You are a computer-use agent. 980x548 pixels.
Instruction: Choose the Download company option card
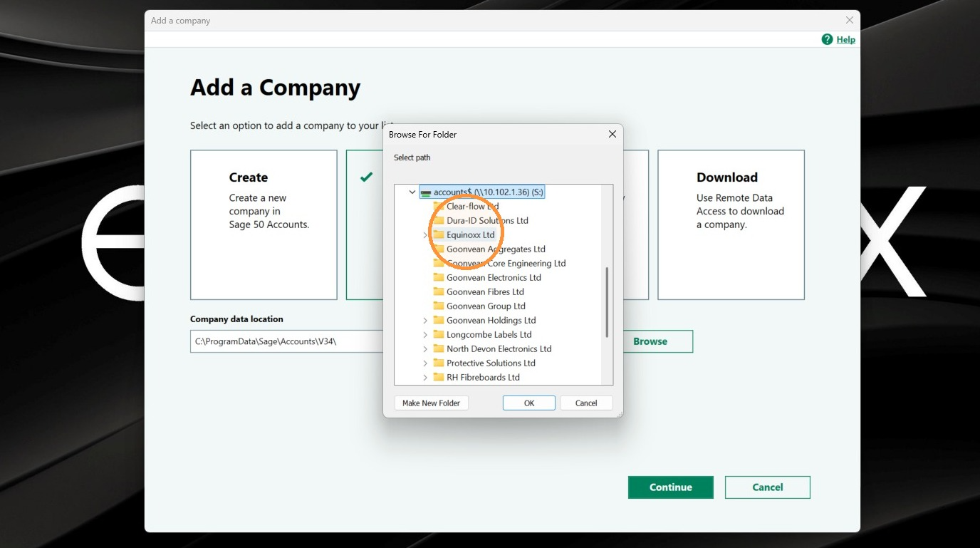[x=731, y=224]
